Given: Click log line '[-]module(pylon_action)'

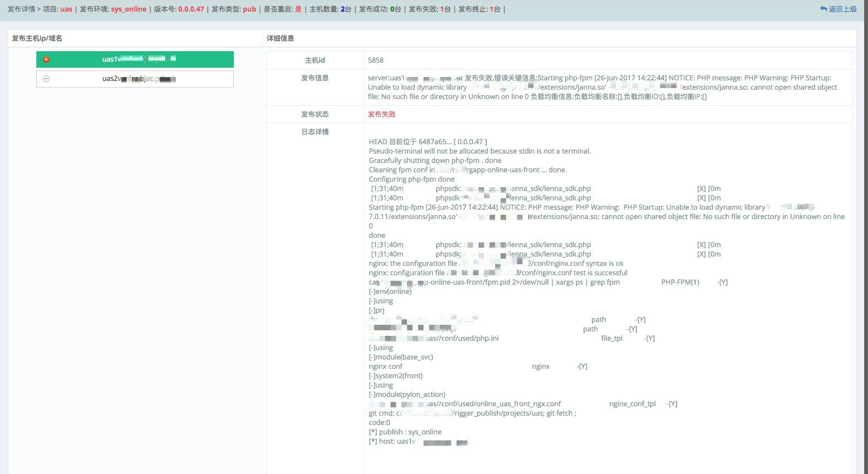Looking at the screenshot, I should coord(407,394).
